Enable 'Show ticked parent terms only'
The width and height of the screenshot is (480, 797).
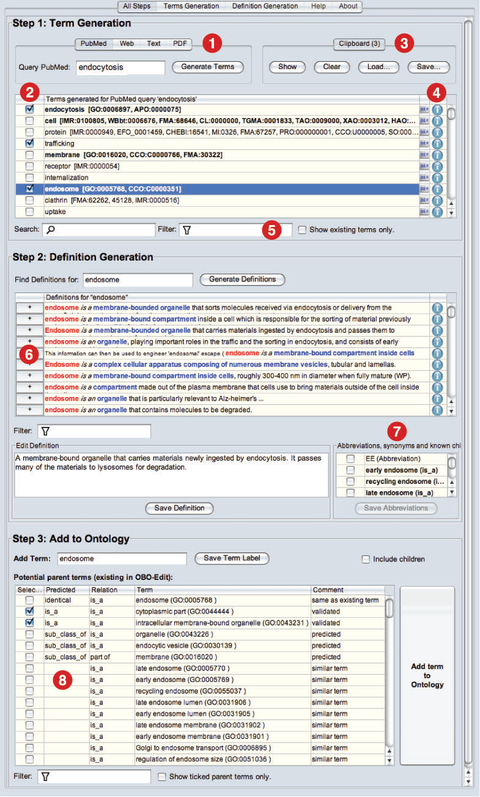click(x=162, y=777)
